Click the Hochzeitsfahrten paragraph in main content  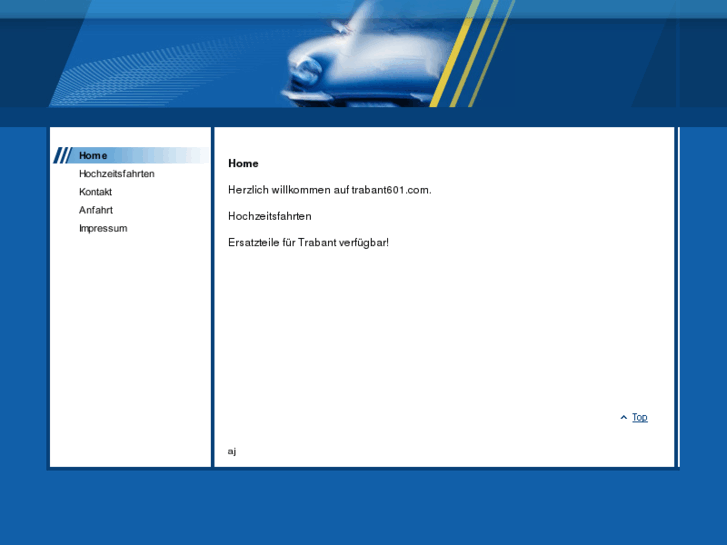click(x=270, y=216)
